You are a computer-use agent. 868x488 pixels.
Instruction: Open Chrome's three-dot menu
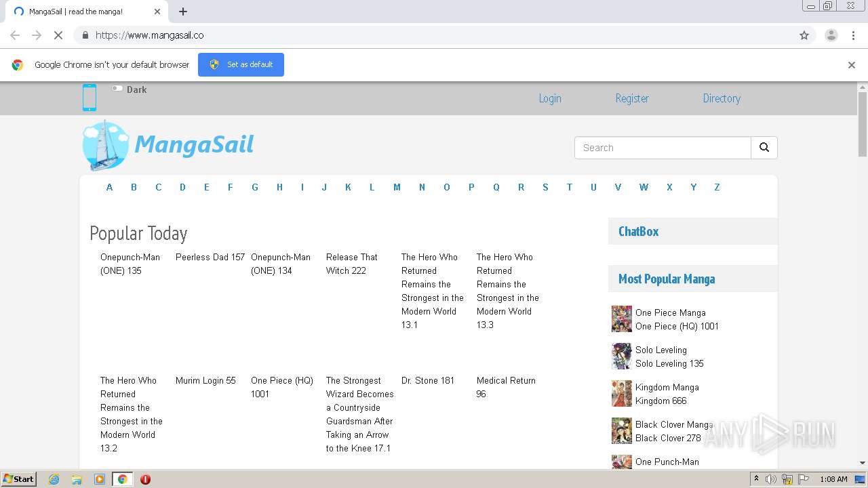point(853,35)
